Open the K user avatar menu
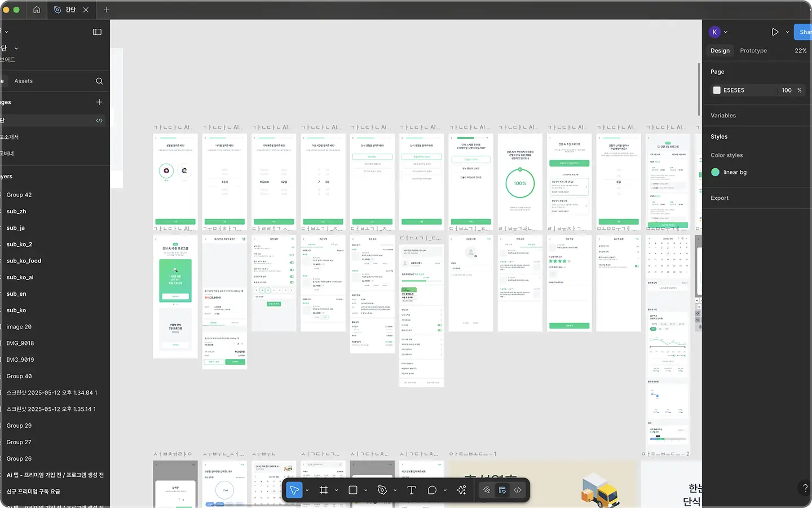The height and width of the screenshot is (508, 812). 714,32
